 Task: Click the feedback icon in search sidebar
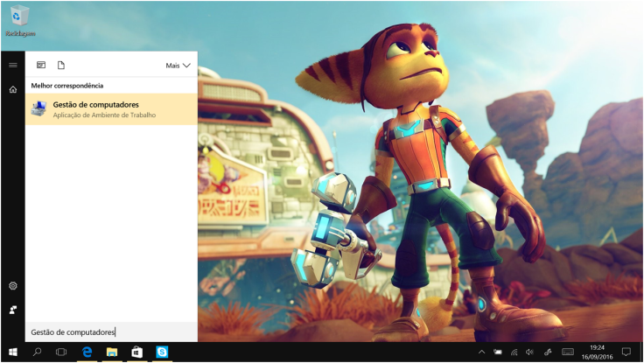pos(12,310)
